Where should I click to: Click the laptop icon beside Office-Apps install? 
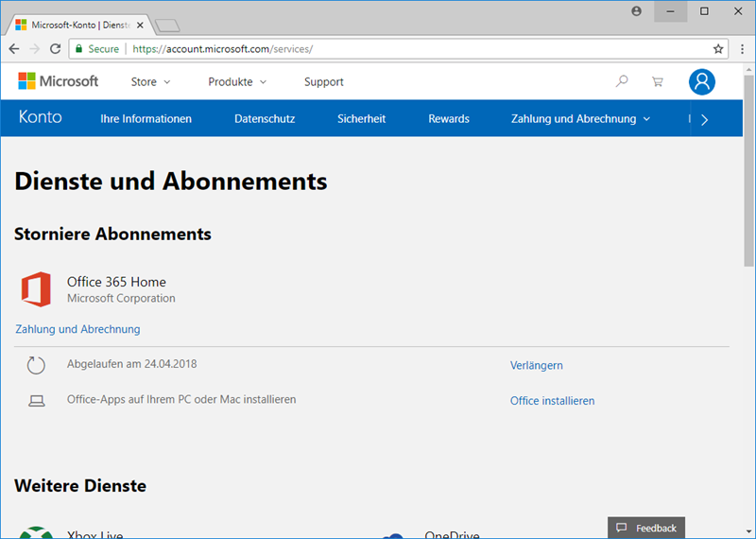pos(36,401)
